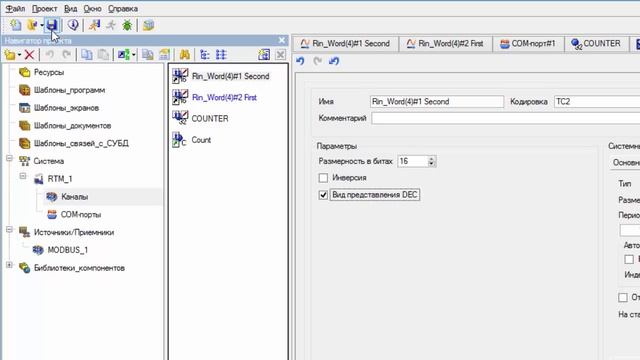640x360 pixels.
Task: Select Шаблоны_экранов in the project tree
Action: 67,108
